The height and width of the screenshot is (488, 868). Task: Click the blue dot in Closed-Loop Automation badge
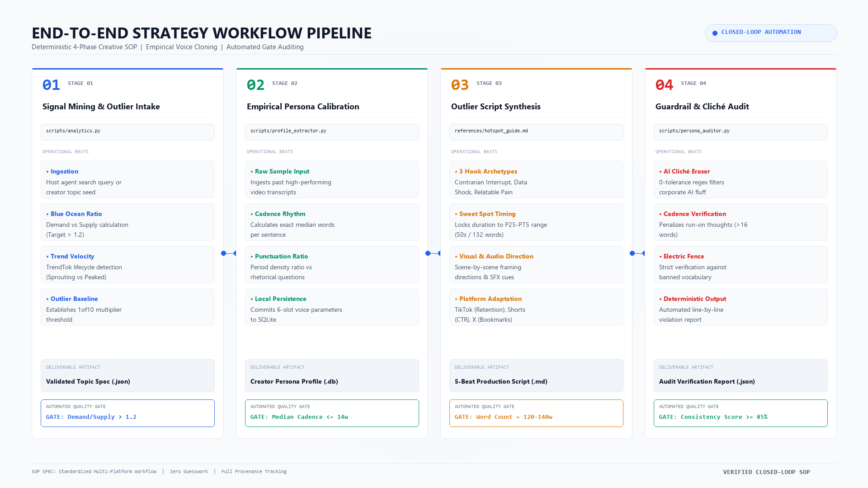[x=715, y=33]
